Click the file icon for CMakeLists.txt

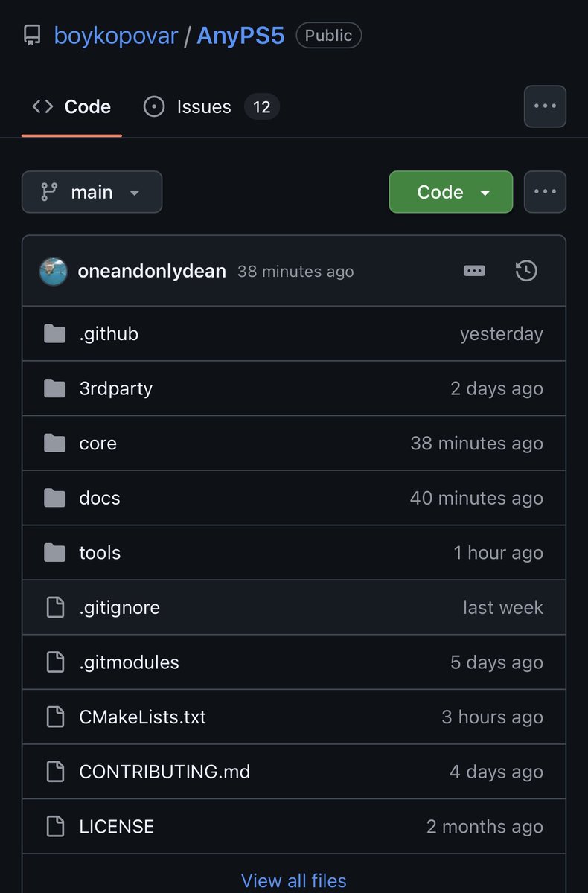pos(55,717)
